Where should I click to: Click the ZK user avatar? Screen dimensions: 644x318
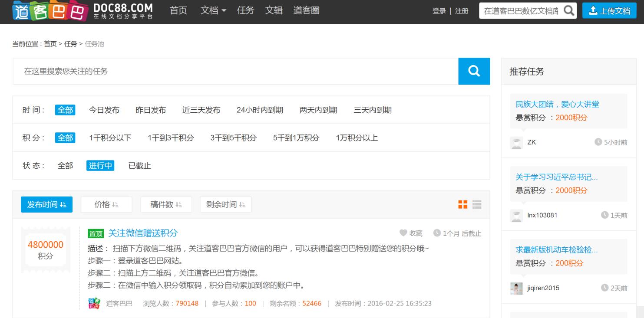pos(516,142)
